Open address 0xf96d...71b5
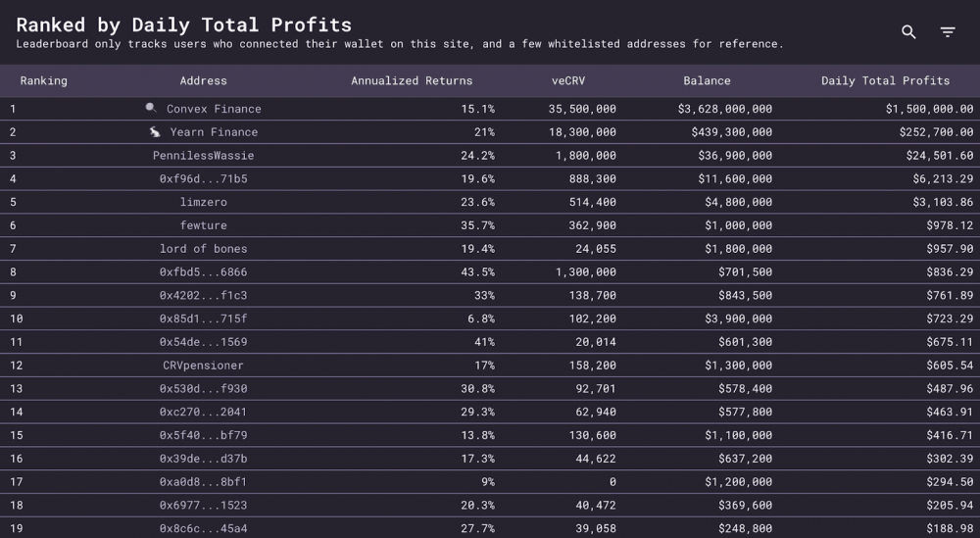 203,179
